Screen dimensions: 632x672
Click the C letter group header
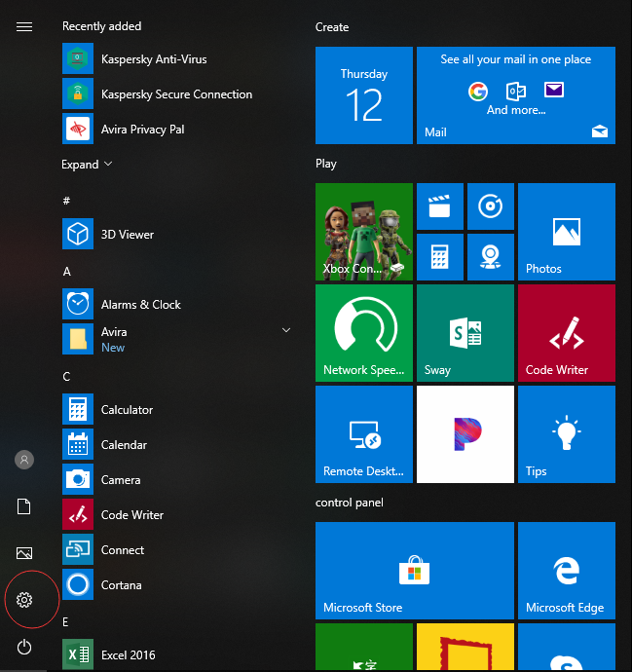66,376
